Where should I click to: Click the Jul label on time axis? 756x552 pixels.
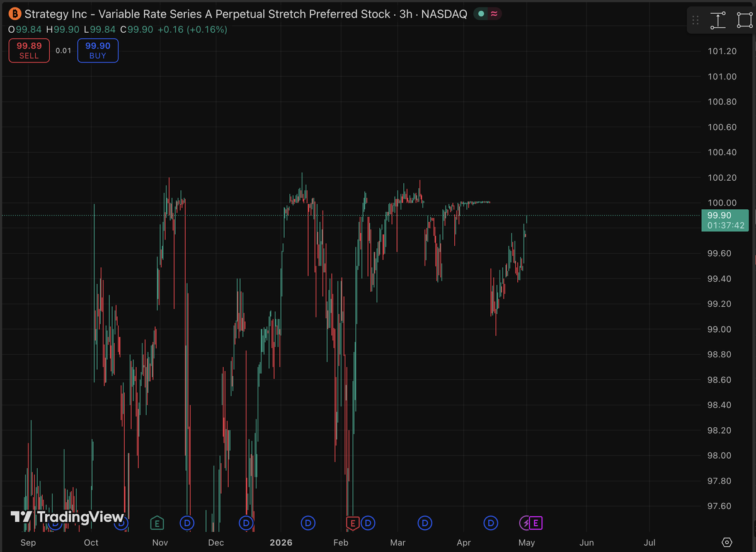650,543
